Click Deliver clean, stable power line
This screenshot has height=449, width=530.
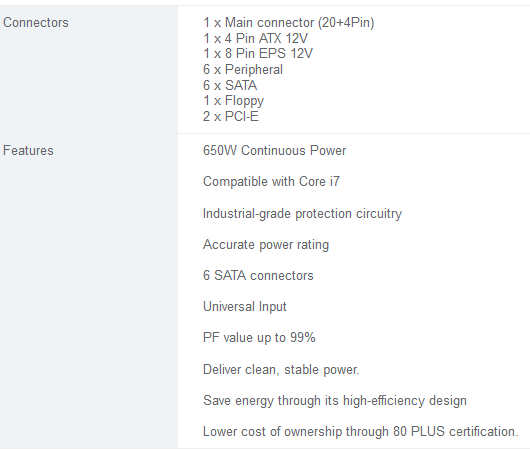click(281, 370)
